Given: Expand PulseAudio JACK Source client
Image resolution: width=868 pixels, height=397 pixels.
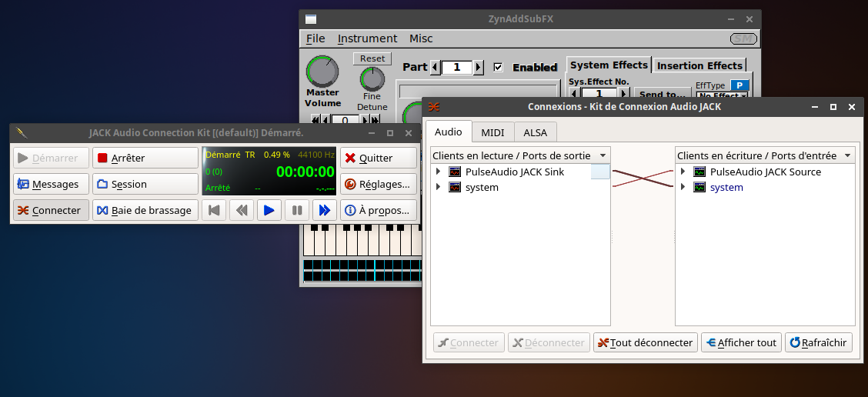Looking at the screenshot, I should coord(683,172).
